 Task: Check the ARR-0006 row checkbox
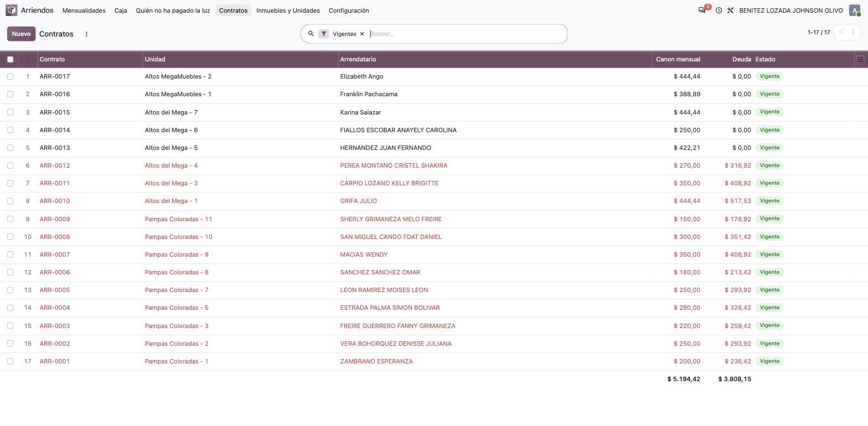tap(10, 272)
